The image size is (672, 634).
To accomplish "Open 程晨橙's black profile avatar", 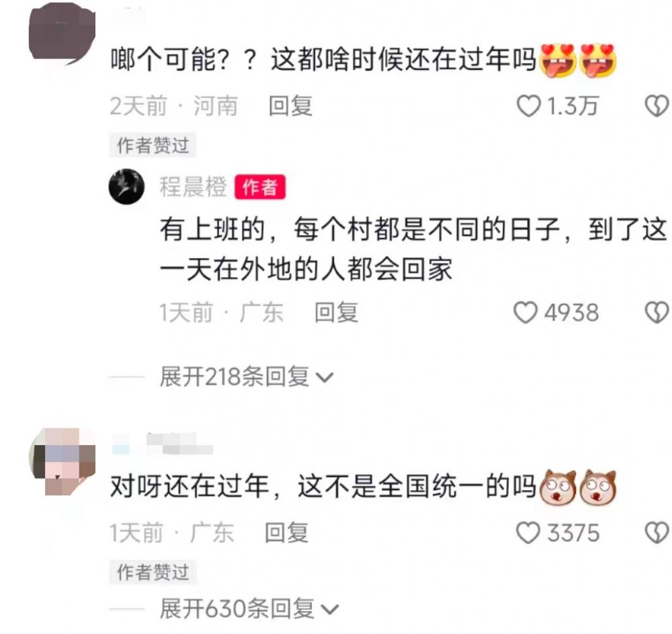I will 126,186.
